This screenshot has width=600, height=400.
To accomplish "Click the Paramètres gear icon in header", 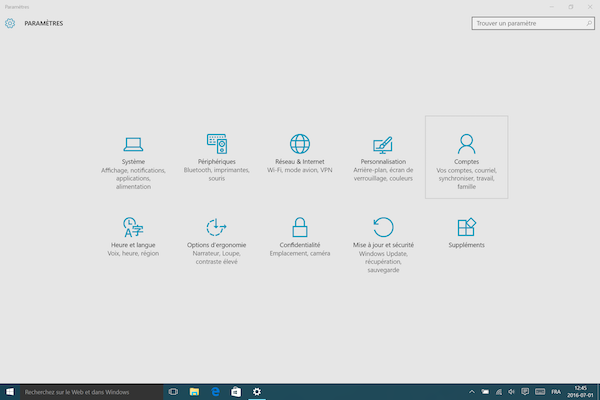I will tap(10, 23).
